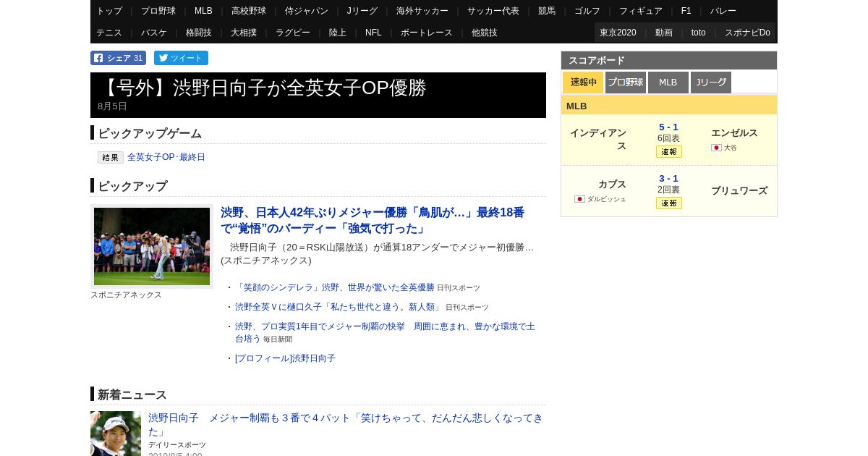
Task: Open フィギュア section
Action: point(641,11)
